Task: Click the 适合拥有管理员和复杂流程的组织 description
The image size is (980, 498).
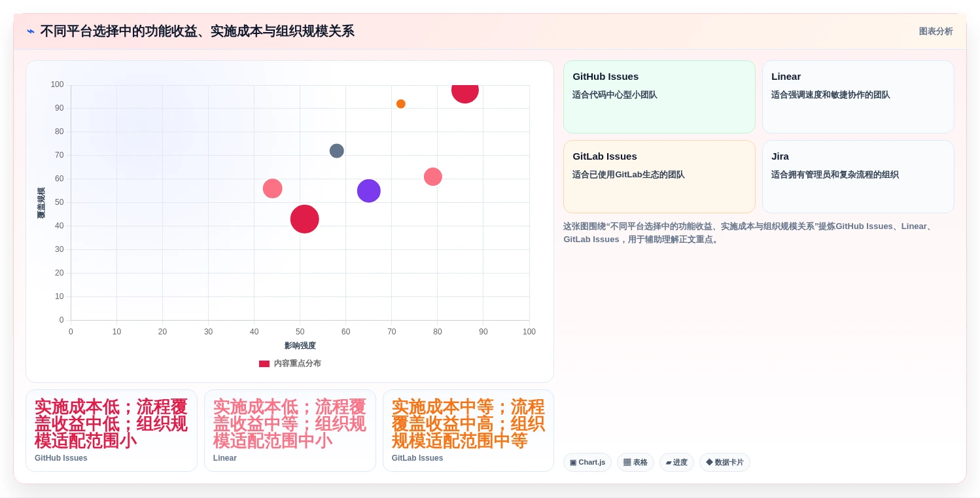Action: click(835, 175)
